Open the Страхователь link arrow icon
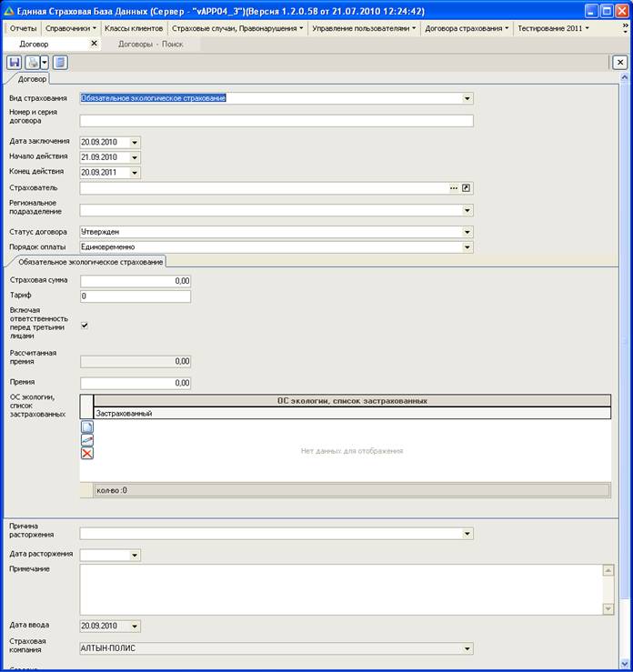This screenshot has width=633, height=672. point(467,188)
